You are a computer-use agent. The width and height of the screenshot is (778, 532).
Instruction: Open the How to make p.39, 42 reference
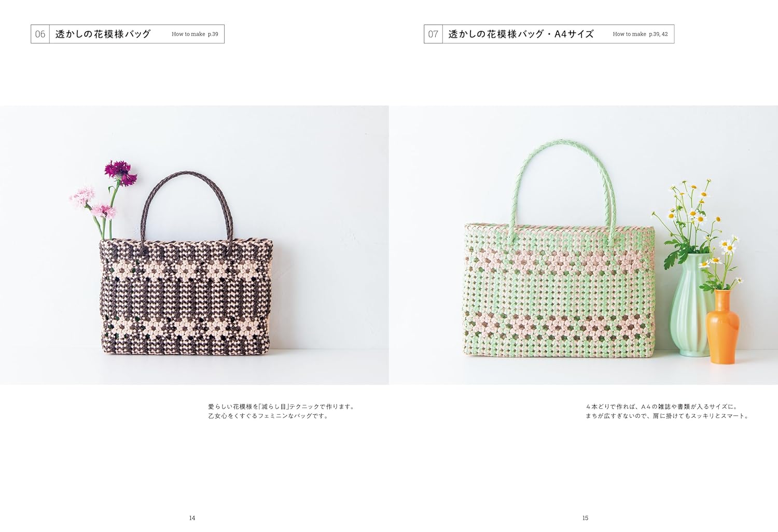[x=640, y=34]
